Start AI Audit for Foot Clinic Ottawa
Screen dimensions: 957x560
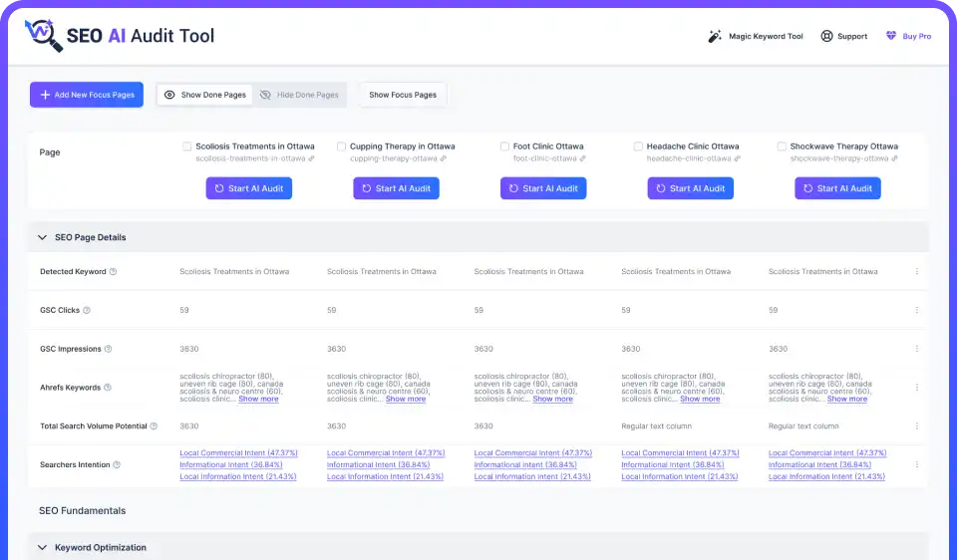[543, 188]
